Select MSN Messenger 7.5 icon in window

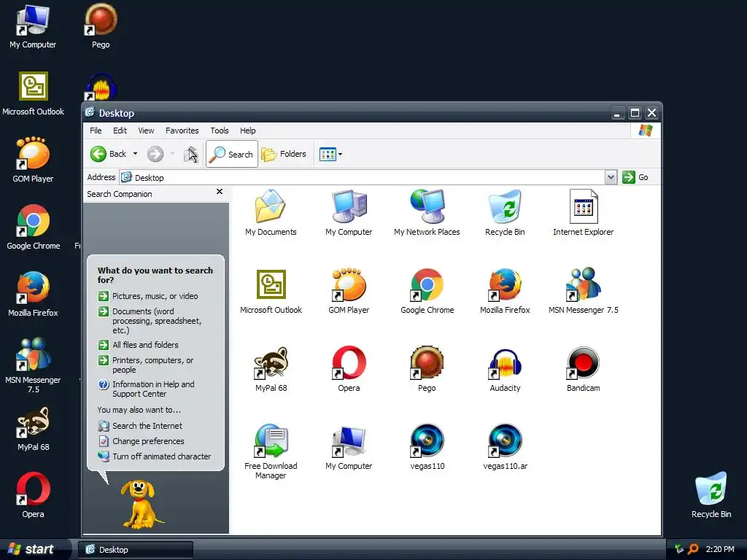click(x=583, y=284)
